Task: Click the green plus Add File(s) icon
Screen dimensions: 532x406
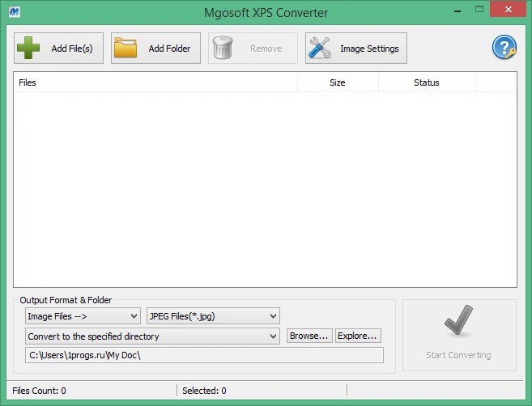Action: tap(28, 48)
